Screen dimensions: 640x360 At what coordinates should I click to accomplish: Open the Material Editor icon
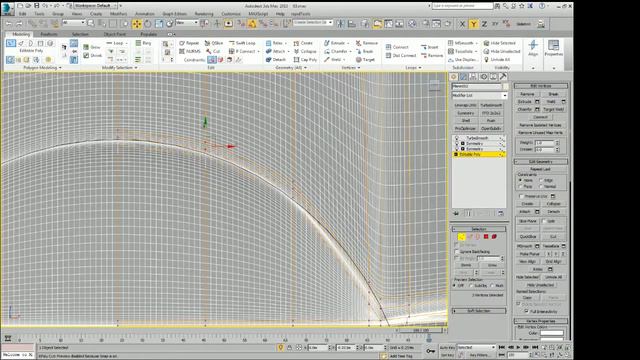[x=412, y=24]
